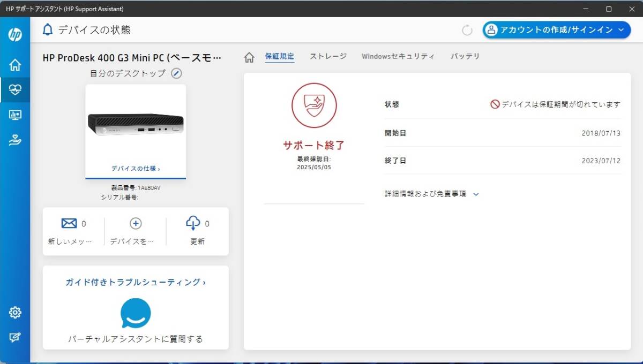
Task: Click the notification bell icon beside デバイスの状態
Action: [x=48, y=30]
